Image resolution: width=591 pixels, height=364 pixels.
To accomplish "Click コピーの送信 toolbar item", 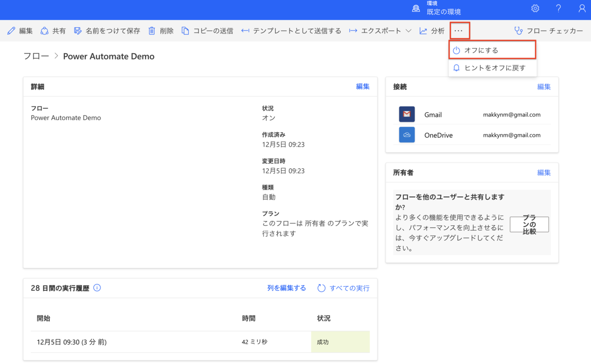I will [213, 31].
